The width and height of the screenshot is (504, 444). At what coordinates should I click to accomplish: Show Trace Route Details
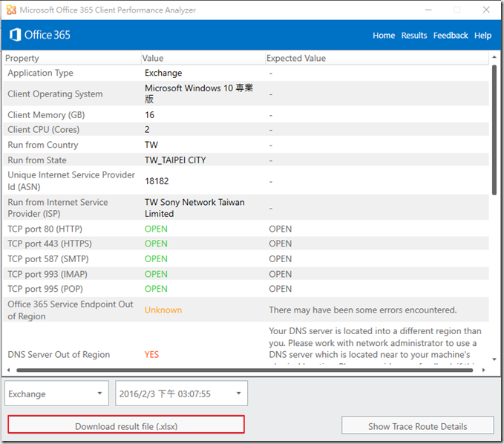click(417, 426)
